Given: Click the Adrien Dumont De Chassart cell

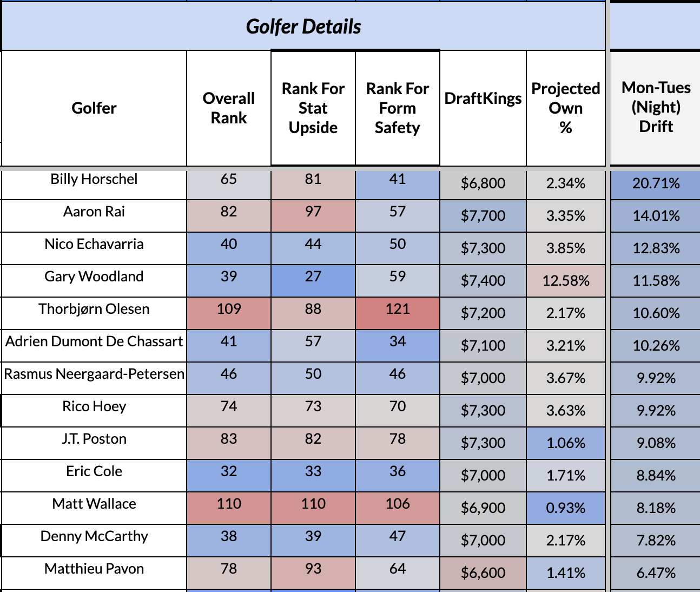Looking at the screenshot, I should click(x=94, y=342).
